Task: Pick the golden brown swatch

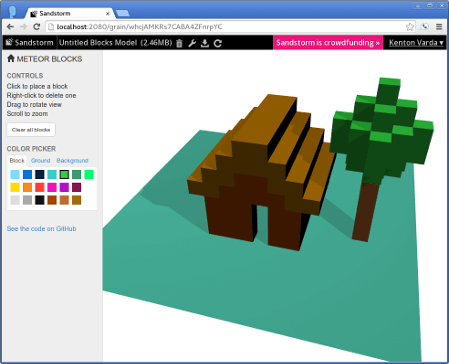Action: point(77,200)
